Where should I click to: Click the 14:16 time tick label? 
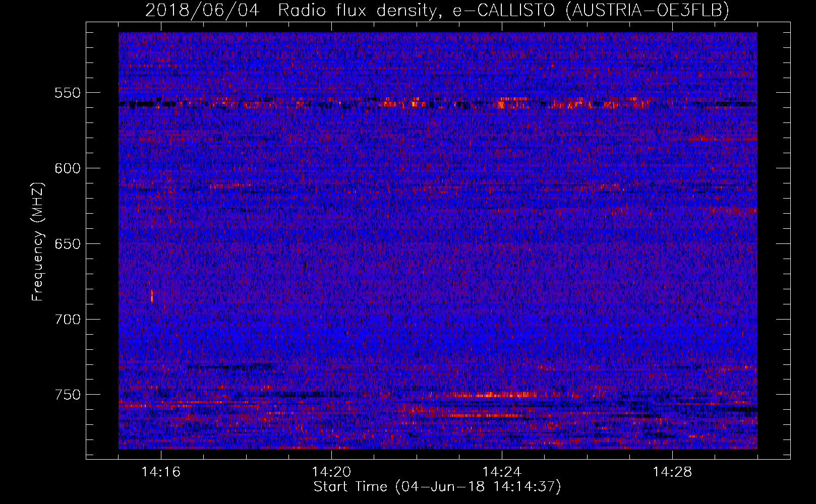[161, 472]
